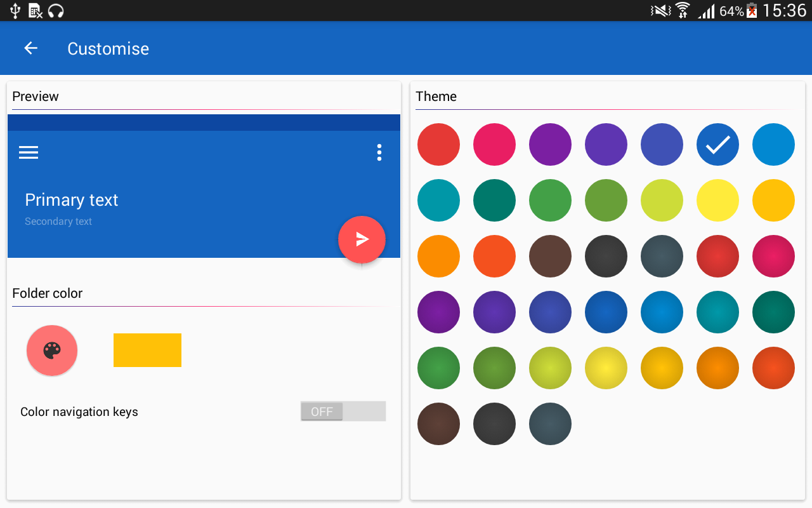
Task: Click the headphones icon in the status bar
Action: [56, 10]
